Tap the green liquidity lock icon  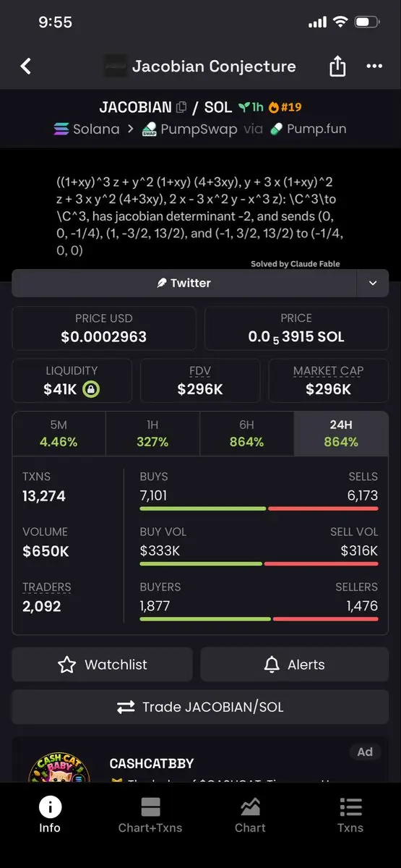pyautogui.click(x=91, y=389)
